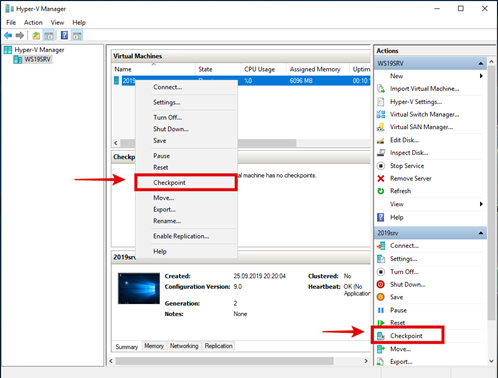This screenshot has height=378, width=498.
Task: Select WS19SRV in the console tree
Action: (x=37, y=59)
